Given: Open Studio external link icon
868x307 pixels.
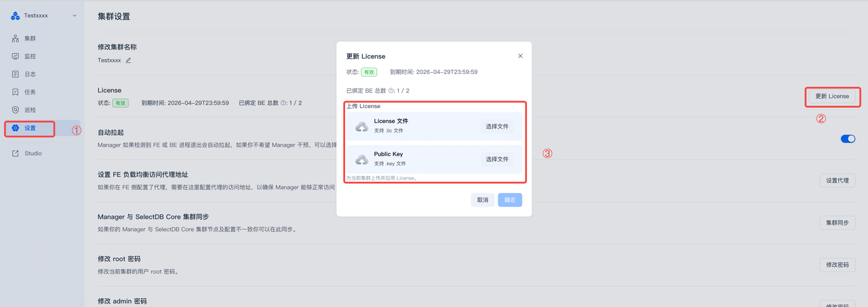Looking at the screenshot, I should coord(16,153).
